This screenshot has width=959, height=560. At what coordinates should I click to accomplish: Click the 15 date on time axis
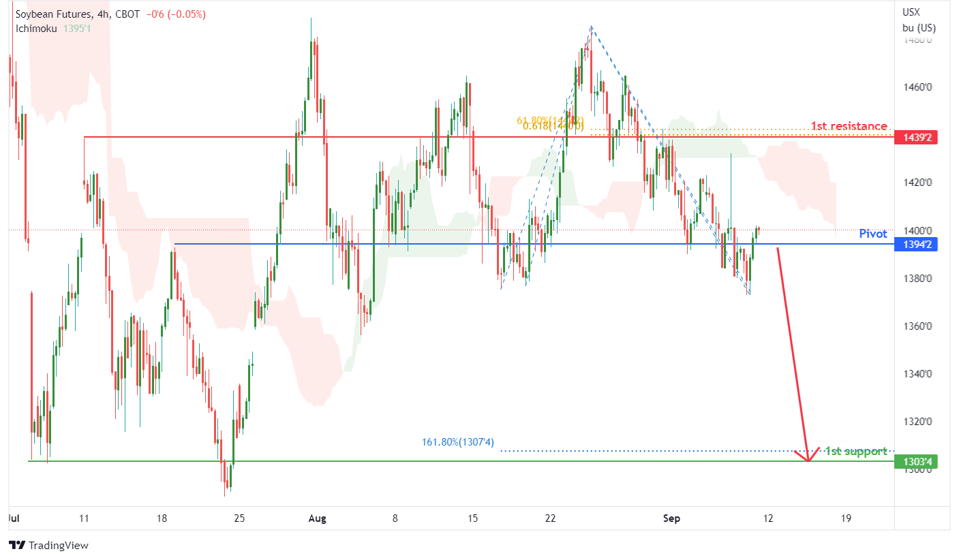[473, 518]
